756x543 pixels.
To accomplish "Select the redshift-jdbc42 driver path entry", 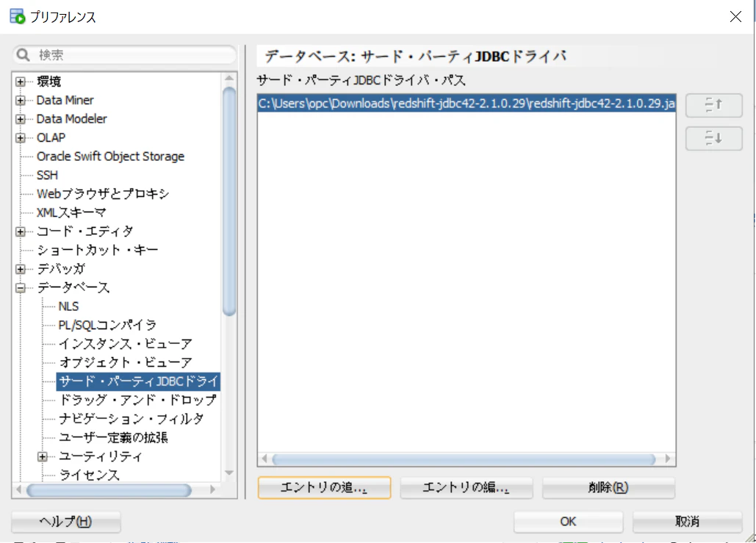I will pyautogui.click(x=467, y=103).
